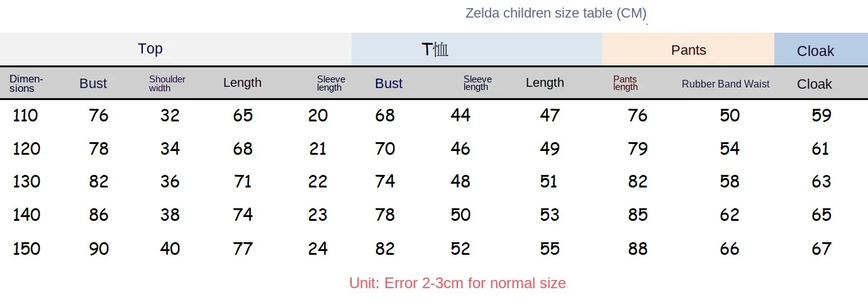Select the Rubber Band Waist column header
The height and width of the screenshot is (302, 868).
[x=725, y=84]
